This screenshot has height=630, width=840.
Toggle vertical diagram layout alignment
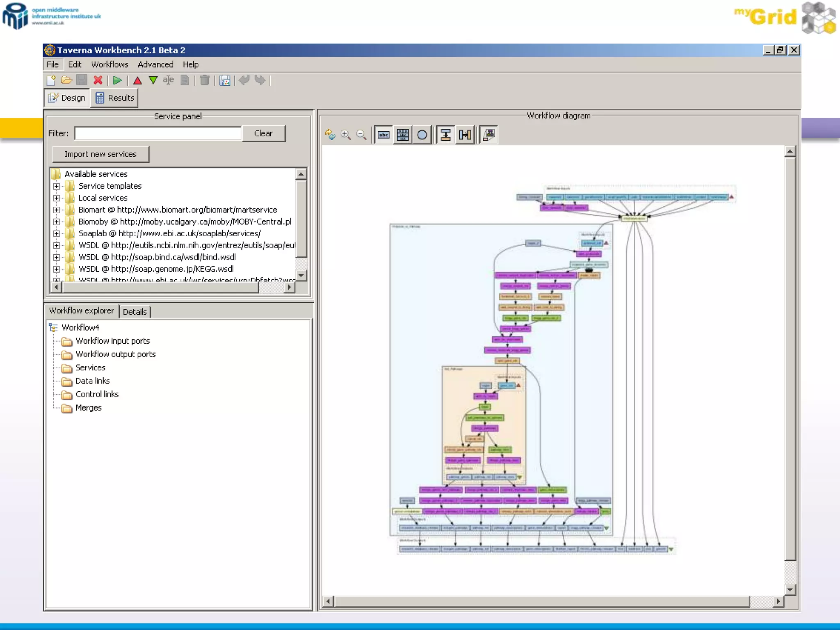coord(445,135)
